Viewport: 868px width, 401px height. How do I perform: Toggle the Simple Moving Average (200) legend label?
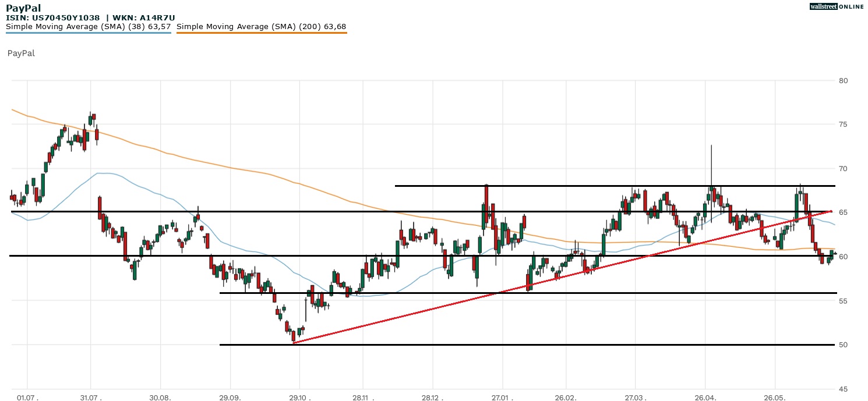[261, 27]
